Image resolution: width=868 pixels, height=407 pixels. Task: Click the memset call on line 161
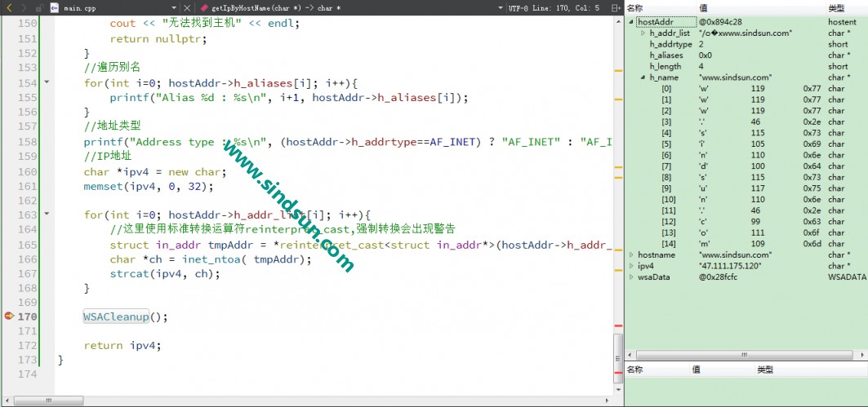click(x=149, y=186)
